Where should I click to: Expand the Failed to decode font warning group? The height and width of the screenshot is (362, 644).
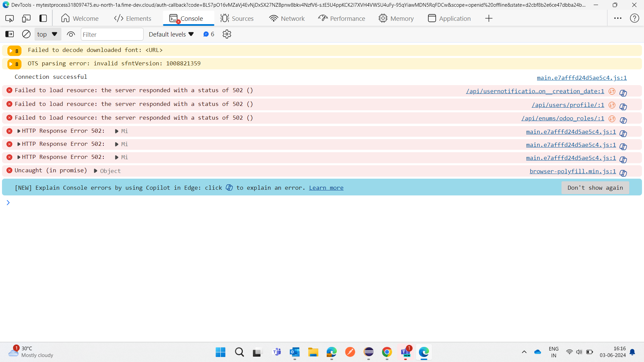pyautogui.click(x=11, y=51)
